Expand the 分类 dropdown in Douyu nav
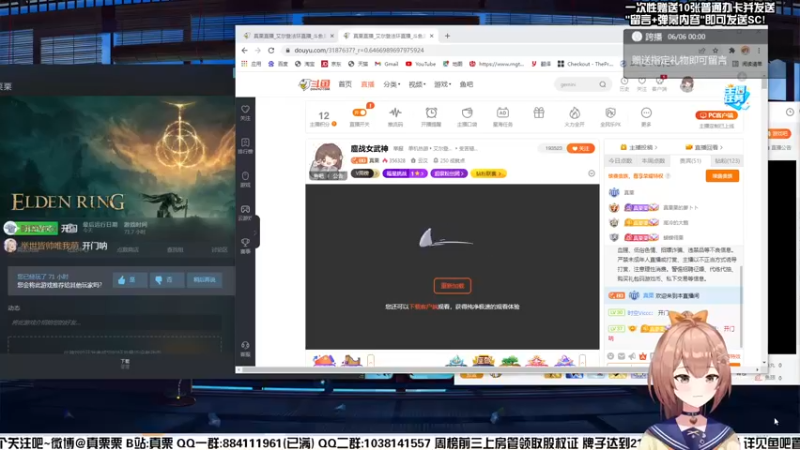The width and height of the screenshot is (800, 450). tap(392, 84)
